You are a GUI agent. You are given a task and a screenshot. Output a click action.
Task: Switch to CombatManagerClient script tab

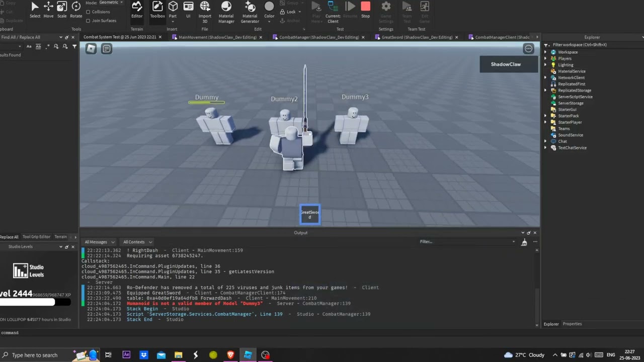(502, 37)
